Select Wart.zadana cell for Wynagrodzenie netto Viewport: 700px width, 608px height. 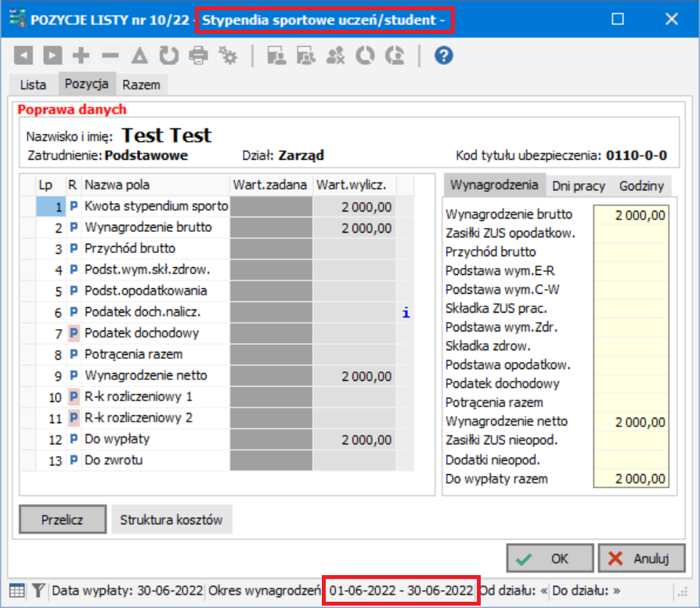pos(271,376)
